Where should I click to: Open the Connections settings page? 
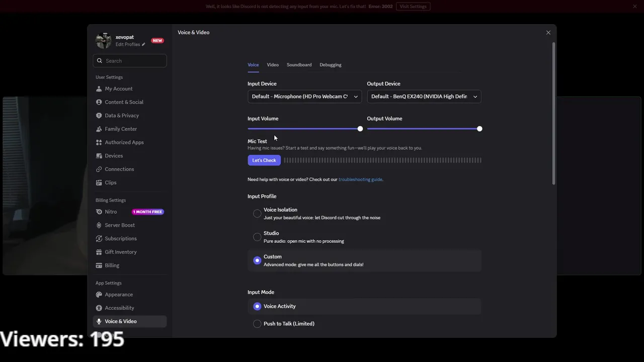130,169
